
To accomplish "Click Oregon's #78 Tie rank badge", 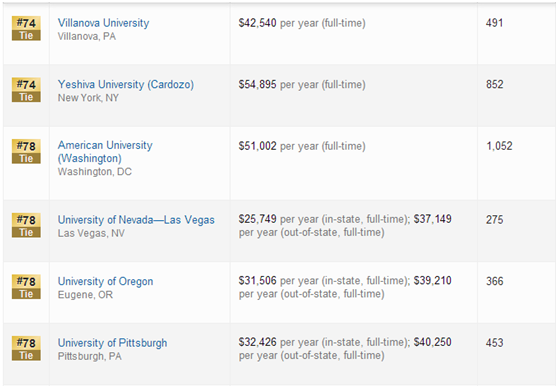I will tap(26, 287).
